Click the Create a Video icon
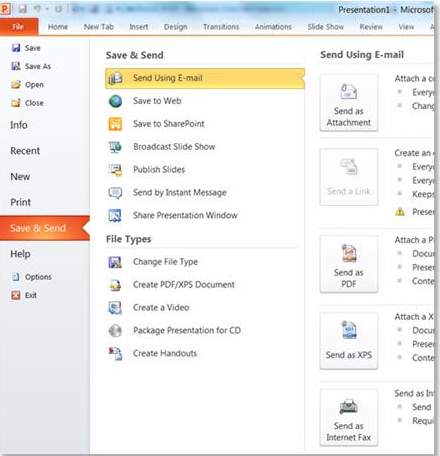The width and height of the screenshot is (440, 456). pyautogui.click(x=115, y=308)
